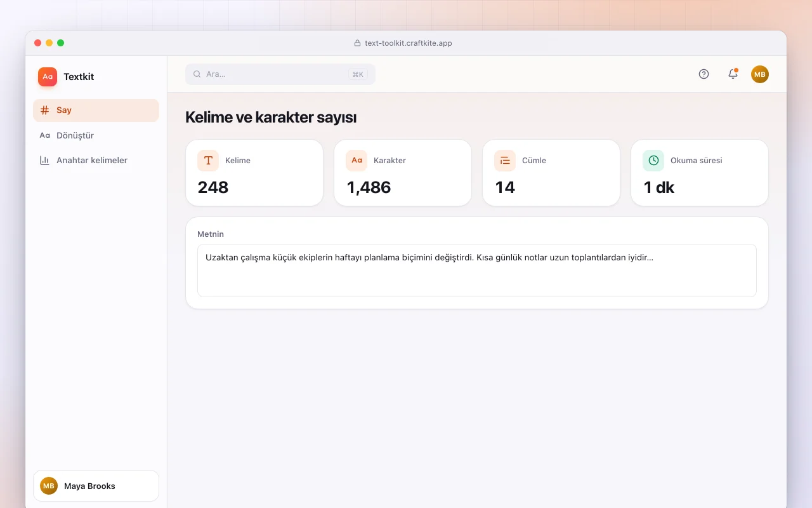Select the sentence count 14
812x508 pixels.
pos(505,187)
